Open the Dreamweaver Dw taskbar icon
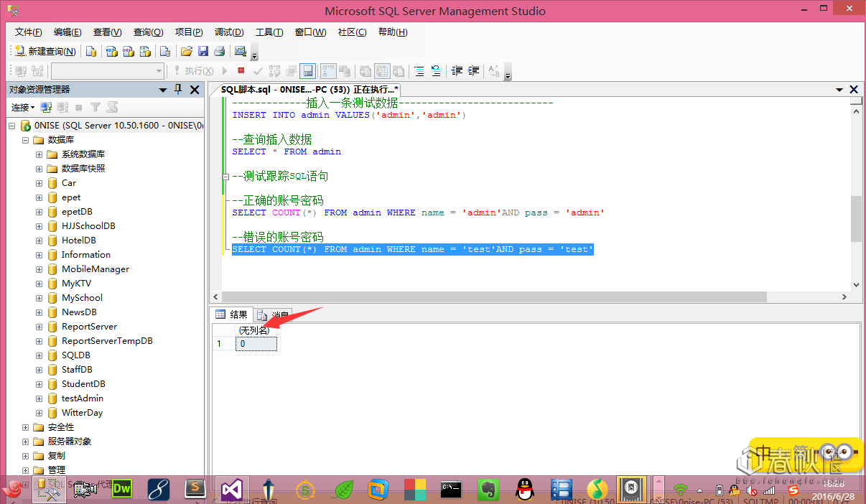 (x=122, y=490)
